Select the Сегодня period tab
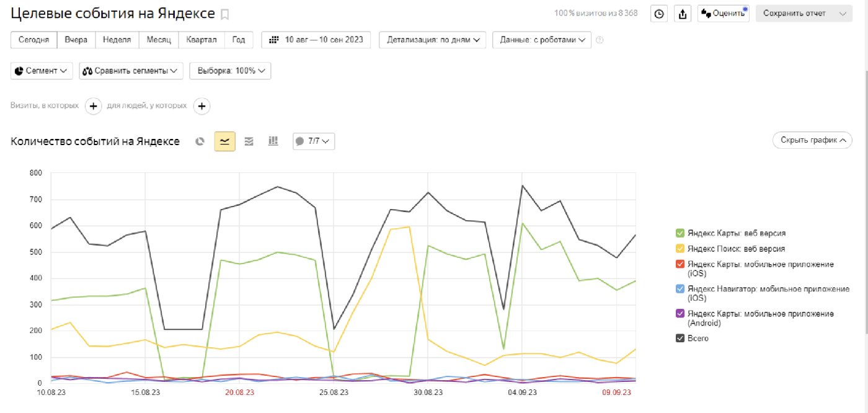Screen dimensions: 868x413 click(x=34, y=40)
